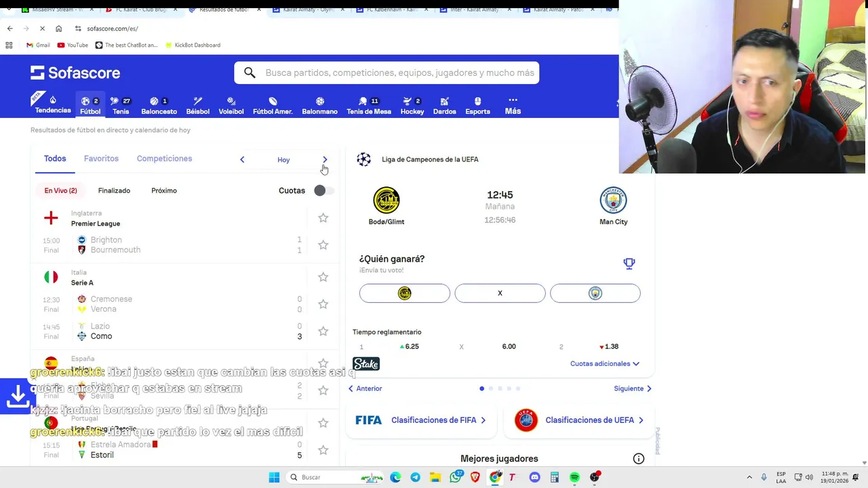Vote for Man City to win

click(595, 293)
